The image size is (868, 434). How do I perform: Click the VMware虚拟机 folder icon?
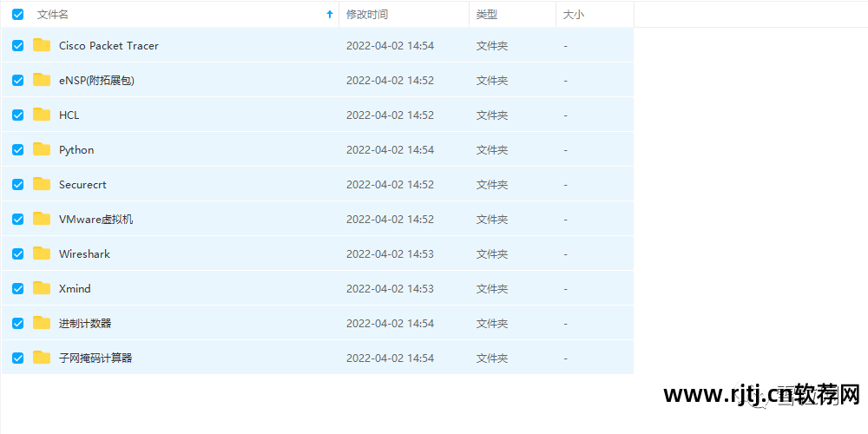(42, 219)
